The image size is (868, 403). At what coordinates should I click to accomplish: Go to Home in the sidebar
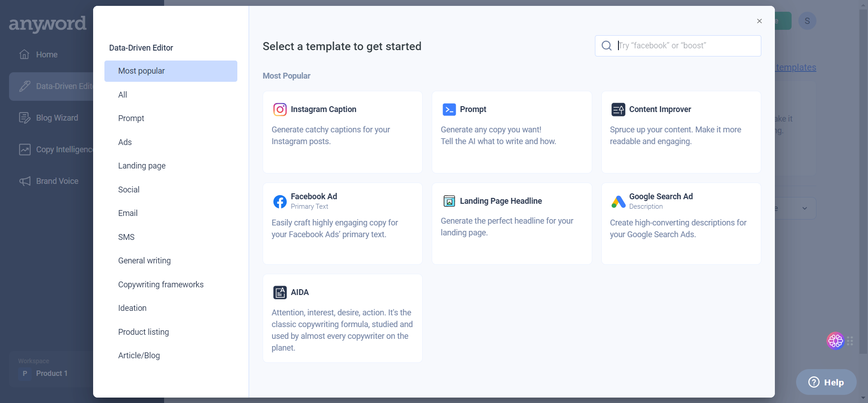[x=47, y=55]
